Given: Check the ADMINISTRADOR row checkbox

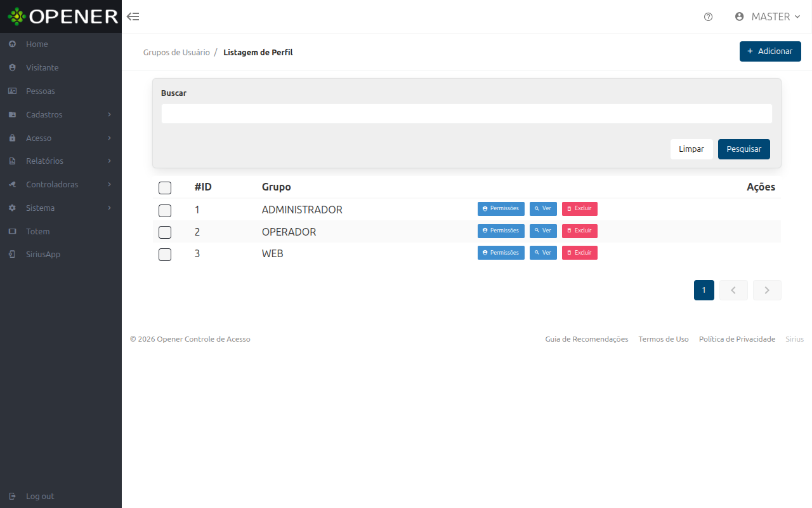Looking at the screenshot, I should [x=165, y=211].
